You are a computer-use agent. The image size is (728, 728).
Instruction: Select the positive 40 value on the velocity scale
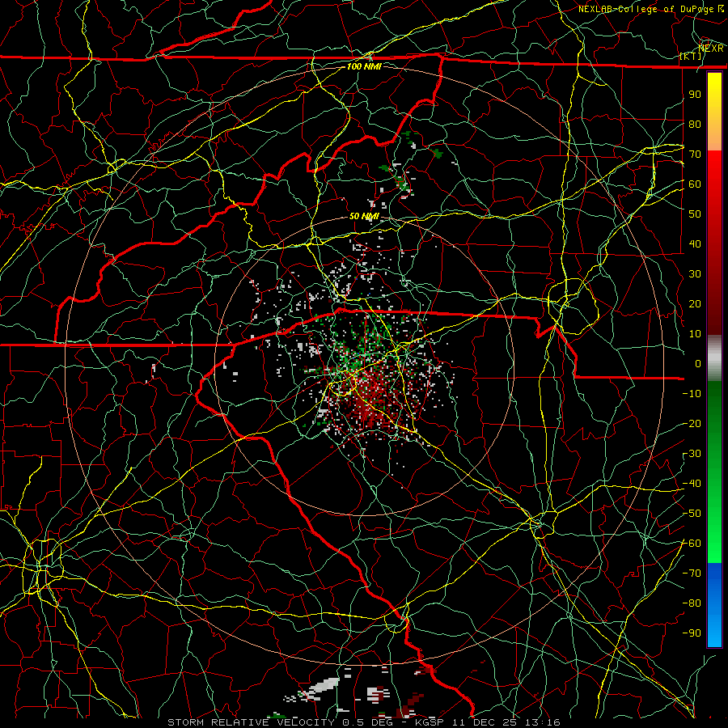coord(695,243)
